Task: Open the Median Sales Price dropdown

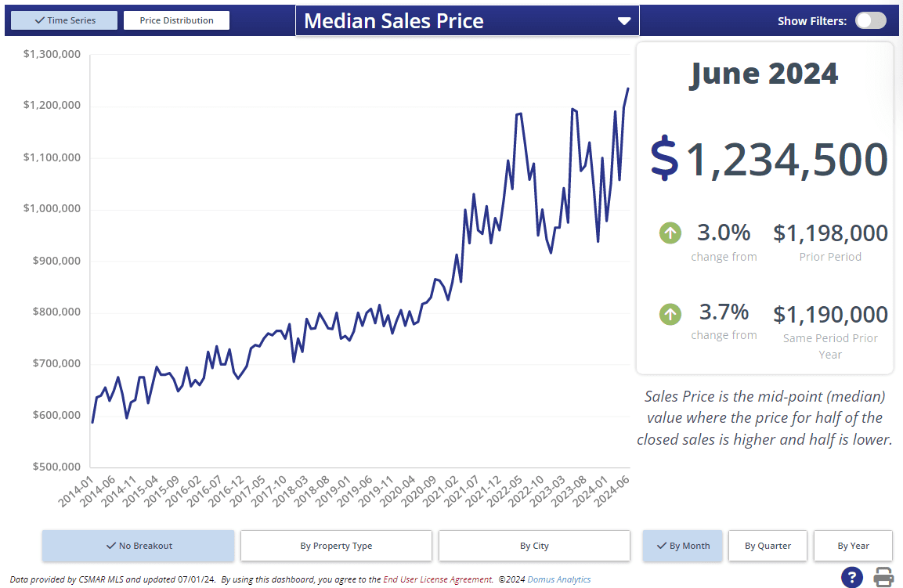Action: coord(467,21)
